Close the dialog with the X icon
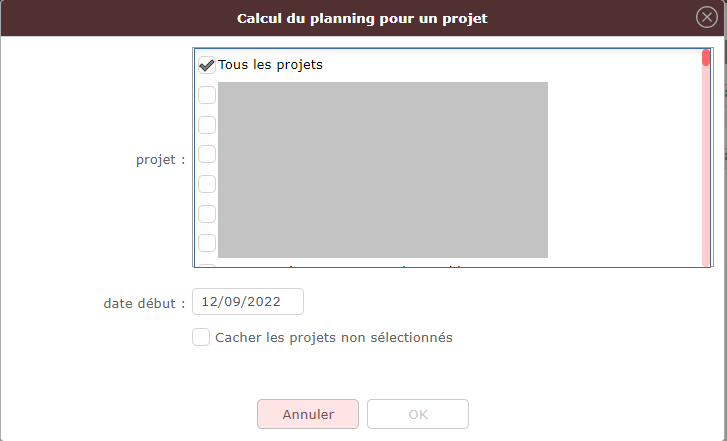 [x=706, y=18]
